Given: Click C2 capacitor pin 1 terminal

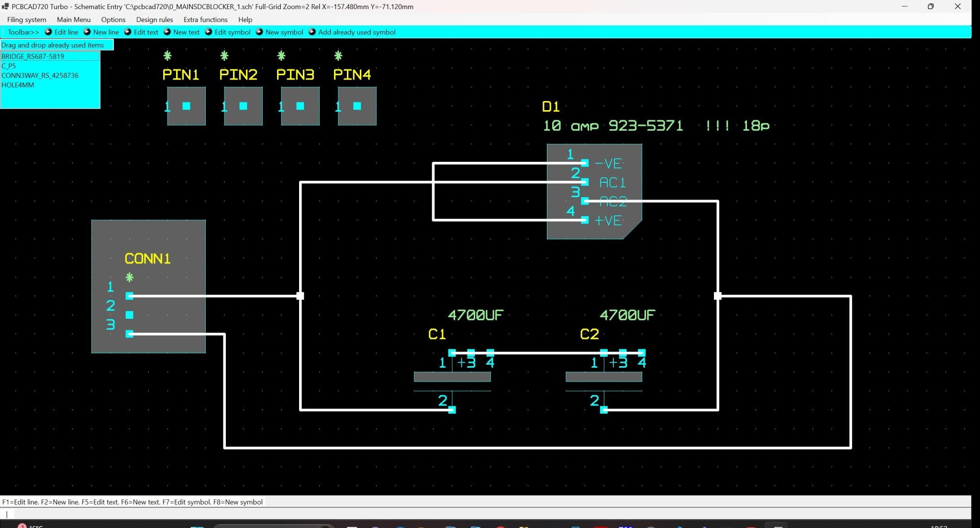Looking at the screenshot, I should (x=604, y=353).
